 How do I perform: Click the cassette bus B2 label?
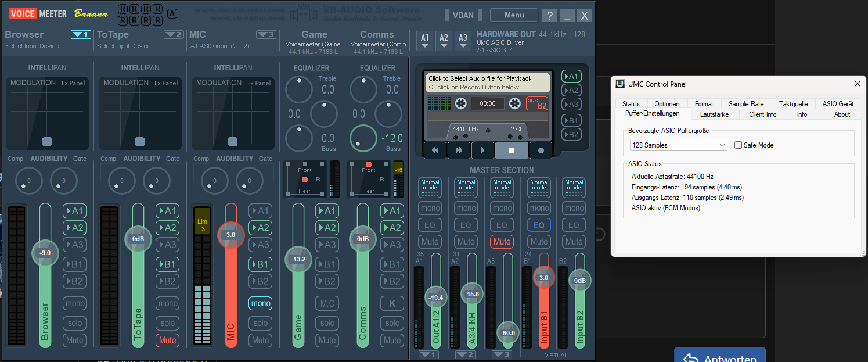click(x=536, y=103)
